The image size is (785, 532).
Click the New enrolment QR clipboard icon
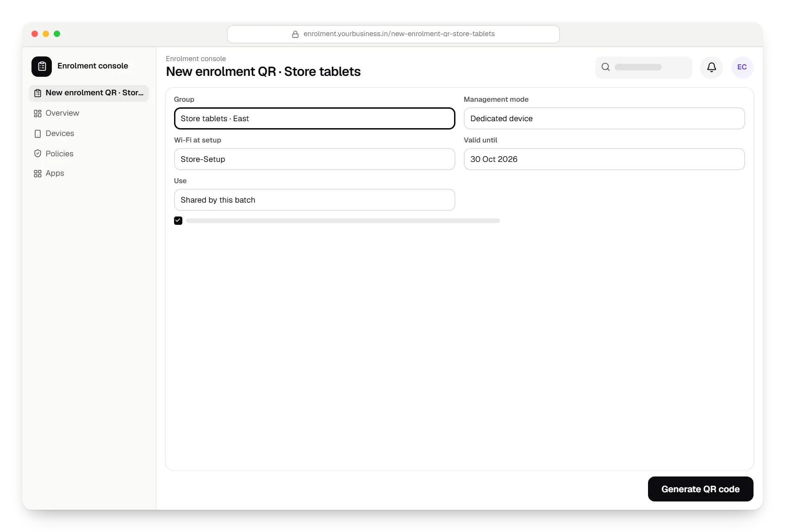click(37, 93)
